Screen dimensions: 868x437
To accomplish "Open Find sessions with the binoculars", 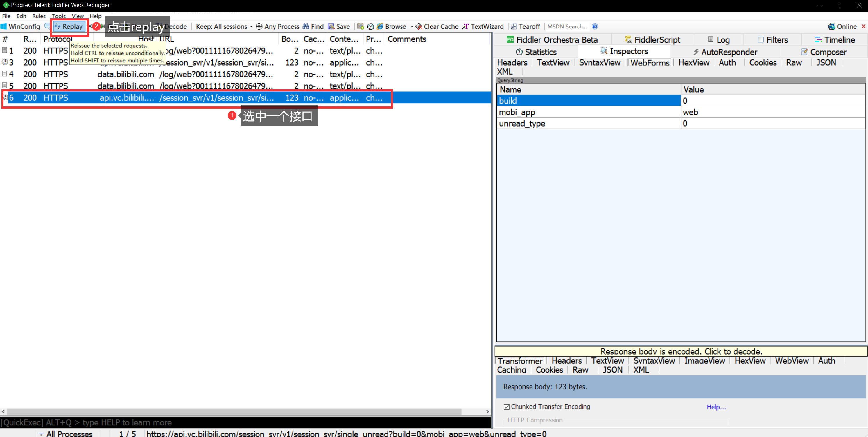I will tap(306, 26).
